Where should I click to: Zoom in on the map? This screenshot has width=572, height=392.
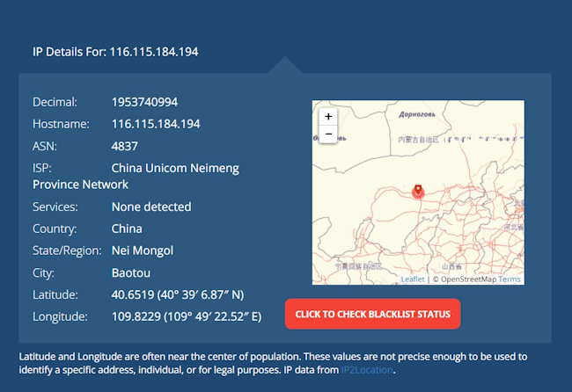point(328,116)
